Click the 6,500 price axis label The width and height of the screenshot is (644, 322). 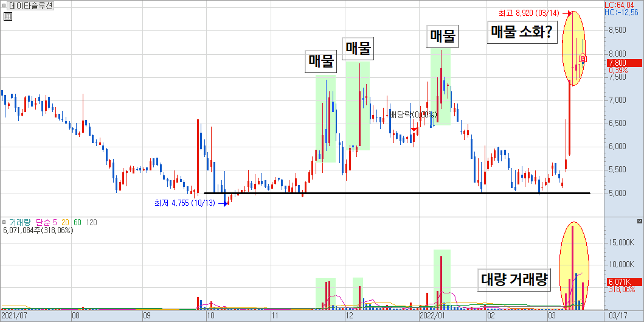[617, 124]
